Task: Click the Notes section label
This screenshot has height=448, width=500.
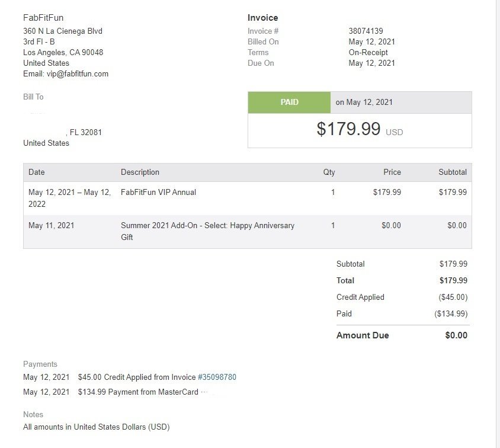Action: click(33, 415)
